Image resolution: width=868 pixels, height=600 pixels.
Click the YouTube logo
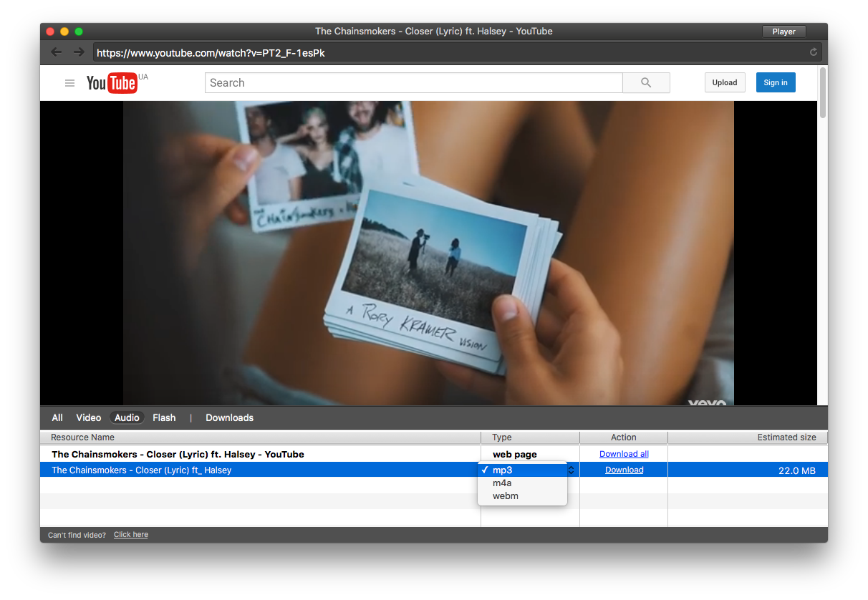coord(112,83)
